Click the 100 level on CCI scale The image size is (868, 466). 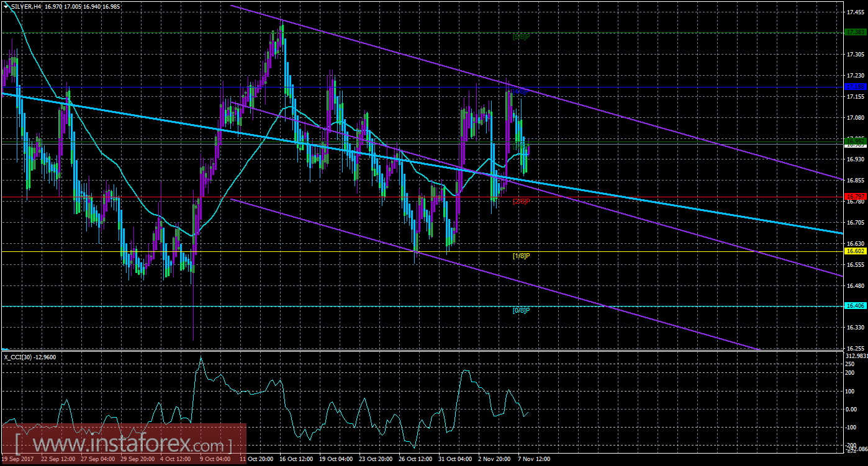[851, 391]
